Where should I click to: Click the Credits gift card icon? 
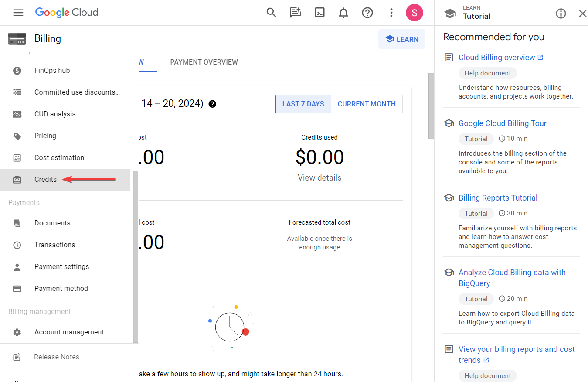pyautogui.click(x=17, y=179)
